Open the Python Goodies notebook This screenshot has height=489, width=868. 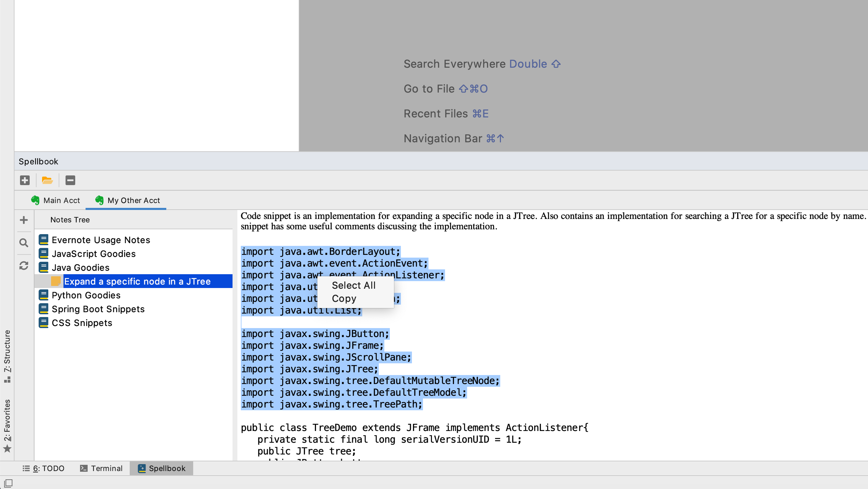click(x=86, y=295)
